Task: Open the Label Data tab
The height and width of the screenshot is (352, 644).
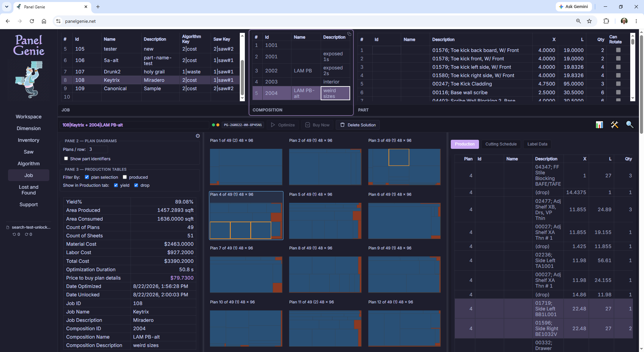Action: (x=537, y=144)
